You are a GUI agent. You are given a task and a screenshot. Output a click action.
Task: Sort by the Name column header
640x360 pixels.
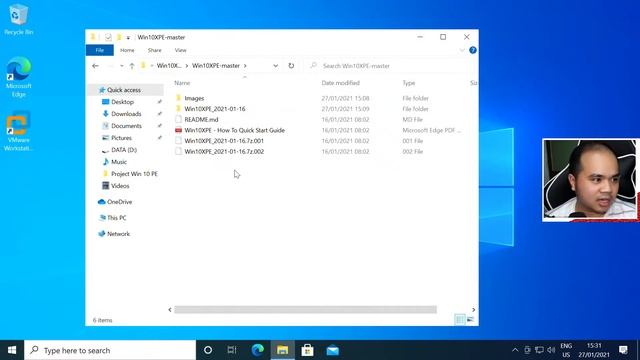point(182,83)
